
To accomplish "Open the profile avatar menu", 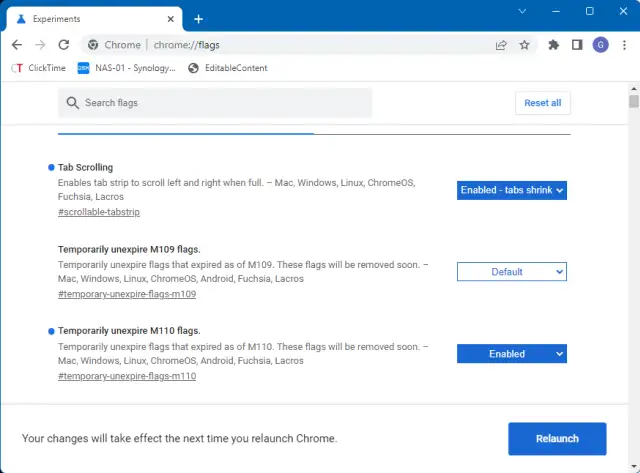I will [600, 45].
